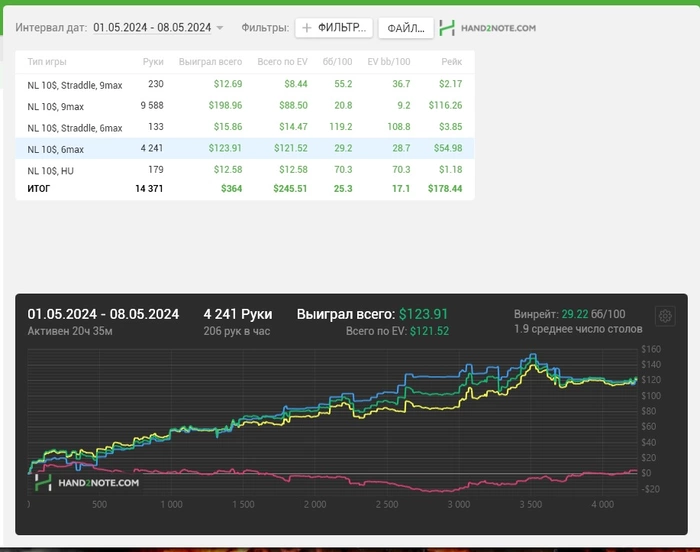The width and height of the screenshot is (700, 552).
Task: Click the 108.8 EV bb/100 cell
Action: tap(399, 127)
